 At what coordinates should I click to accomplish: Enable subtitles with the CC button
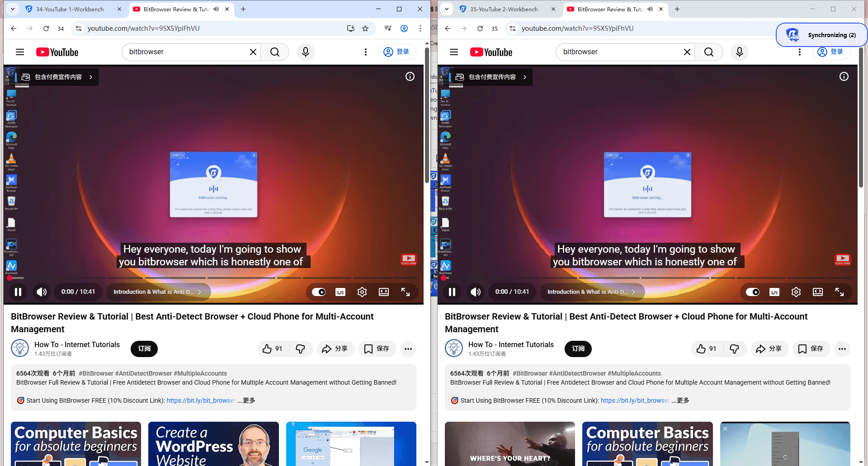(340, 292)
